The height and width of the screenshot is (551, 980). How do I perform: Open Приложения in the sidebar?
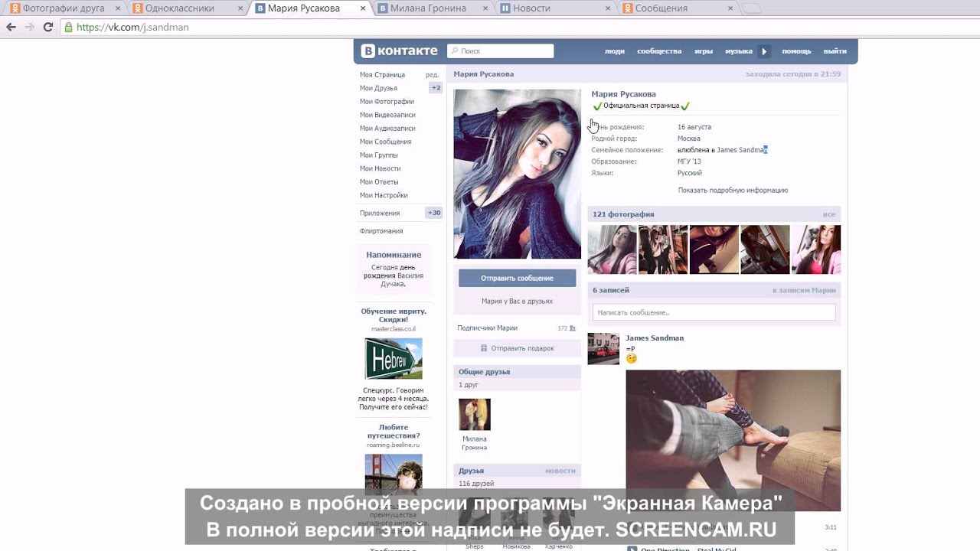click(x=380, y=213)
